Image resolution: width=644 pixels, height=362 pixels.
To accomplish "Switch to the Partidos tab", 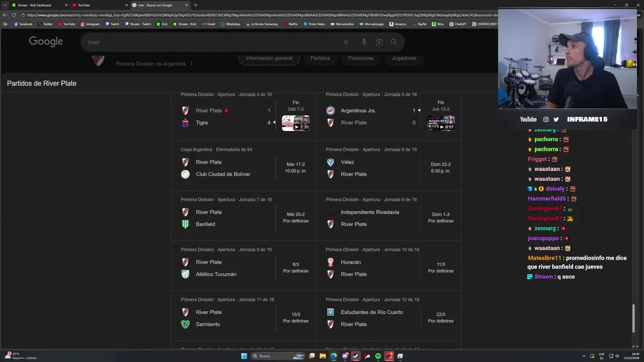I will click(320, 58).
